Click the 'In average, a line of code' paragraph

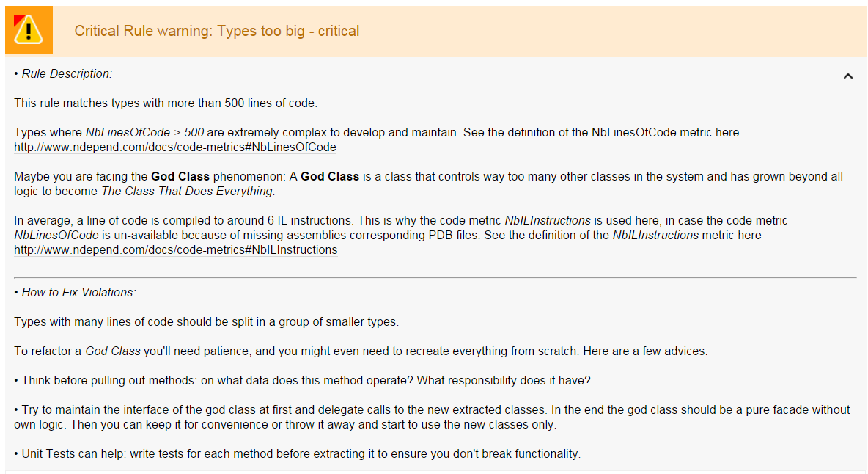(400, 221)
